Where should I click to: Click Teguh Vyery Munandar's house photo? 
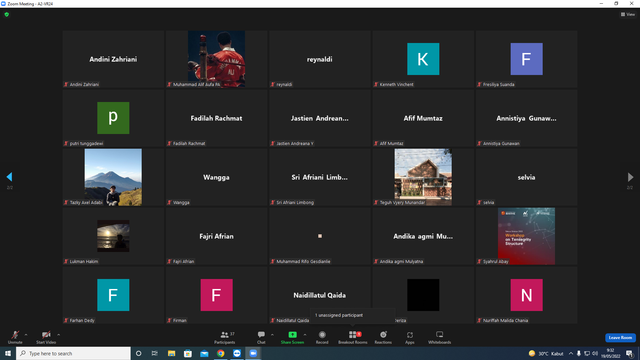coord(423,177)
